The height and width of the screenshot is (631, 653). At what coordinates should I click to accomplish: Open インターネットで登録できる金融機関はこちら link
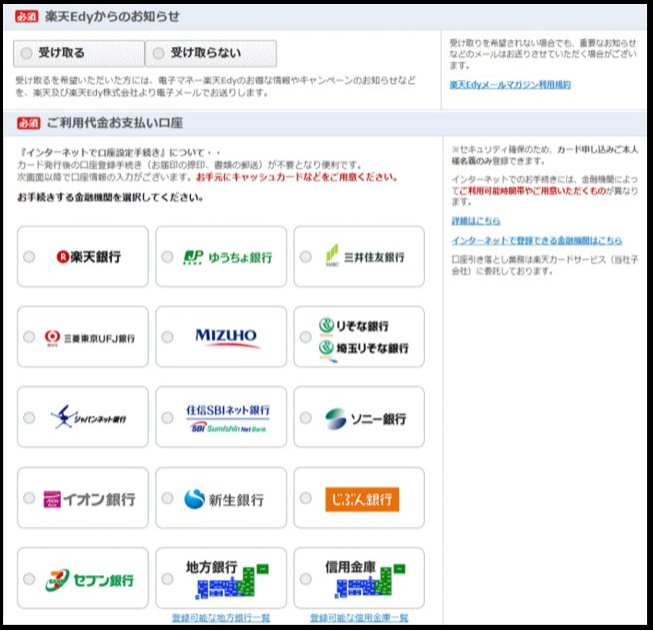[x=537, y=240]
